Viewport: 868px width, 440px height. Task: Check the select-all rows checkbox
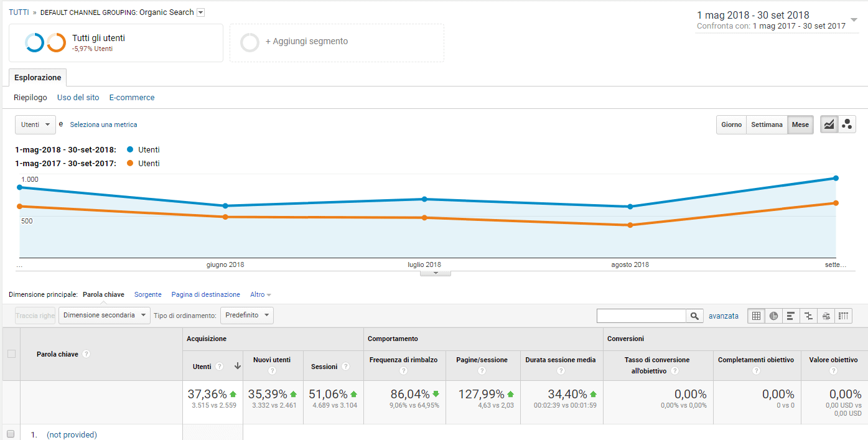coord(11,354)
